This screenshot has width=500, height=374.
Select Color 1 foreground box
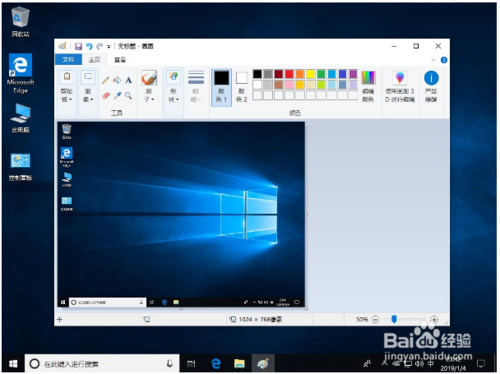[221, 87]
